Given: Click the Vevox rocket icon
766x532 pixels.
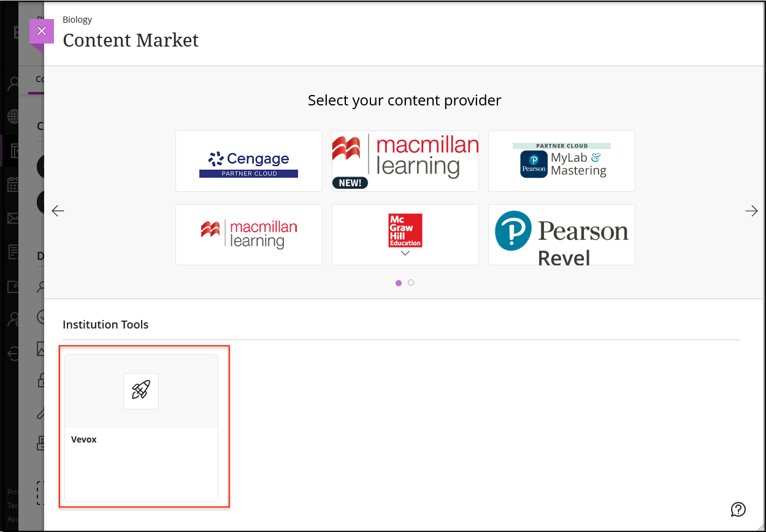Looking at the screenshot, I should point(141,390).
